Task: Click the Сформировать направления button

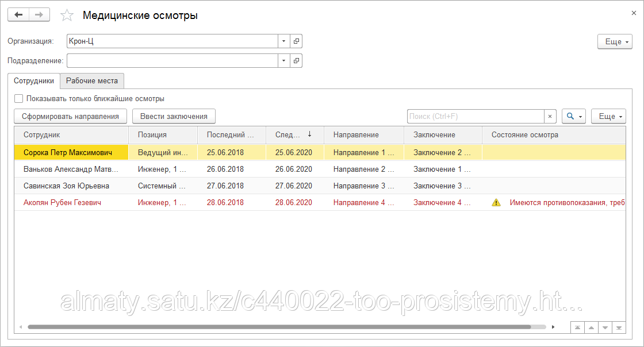Action: click(70, 117)
